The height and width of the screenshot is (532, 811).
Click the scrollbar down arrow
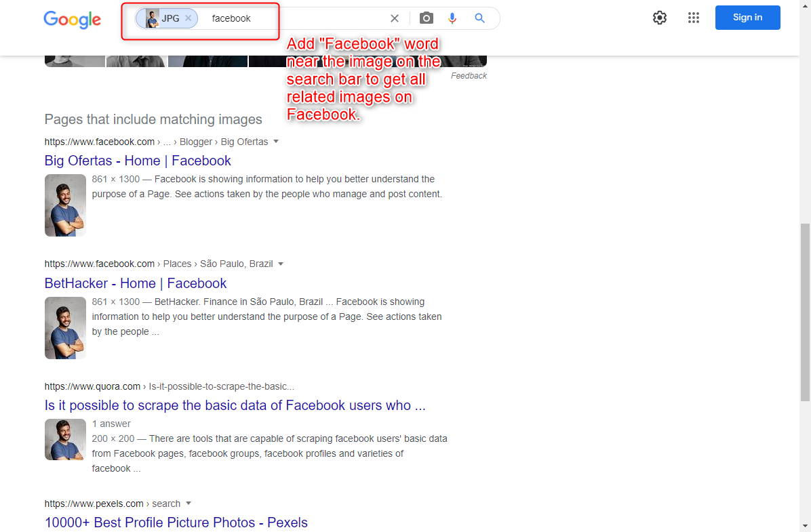[805, 527]
